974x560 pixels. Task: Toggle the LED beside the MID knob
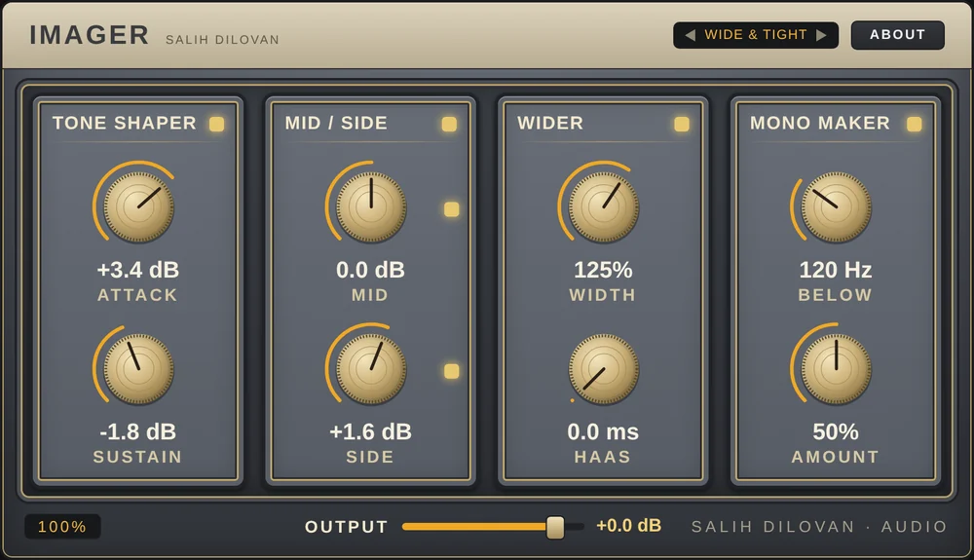452,209
